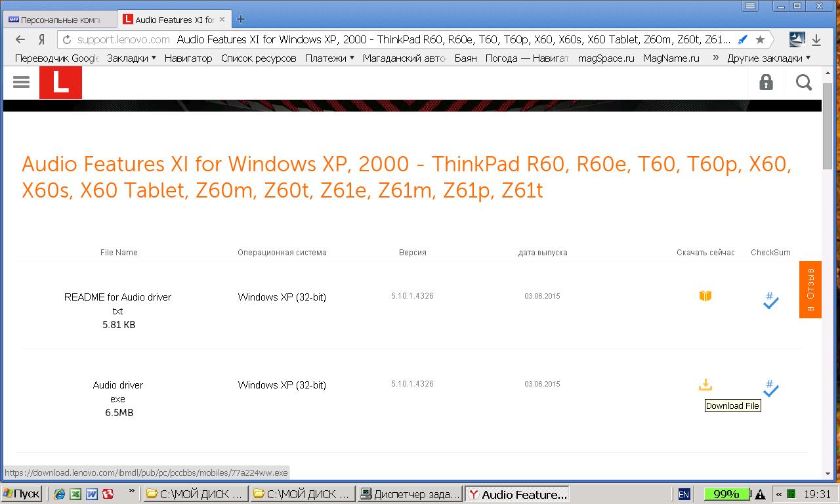Expand the Платежи bookmarks folder
840x504 pixels.
[x=329, y=58]
